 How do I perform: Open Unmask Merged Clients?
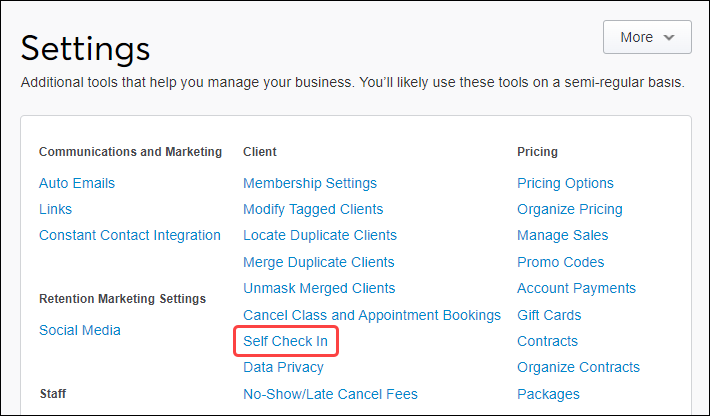click(x=319, y=288)
